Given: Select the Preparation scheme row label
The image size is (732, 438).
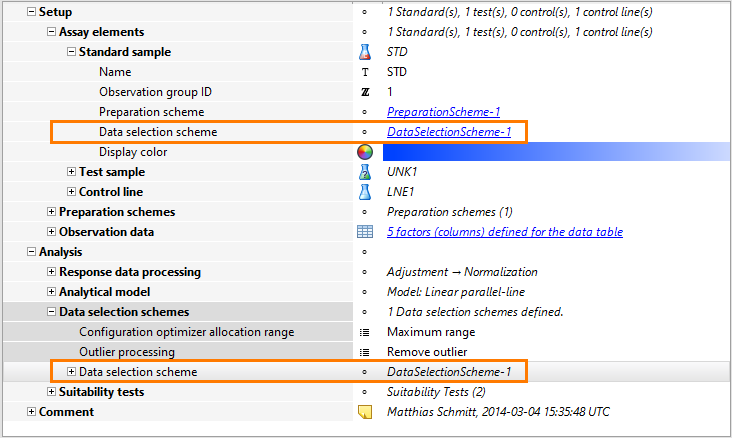Looking at the screenshot, I should [x=151, y=112].
